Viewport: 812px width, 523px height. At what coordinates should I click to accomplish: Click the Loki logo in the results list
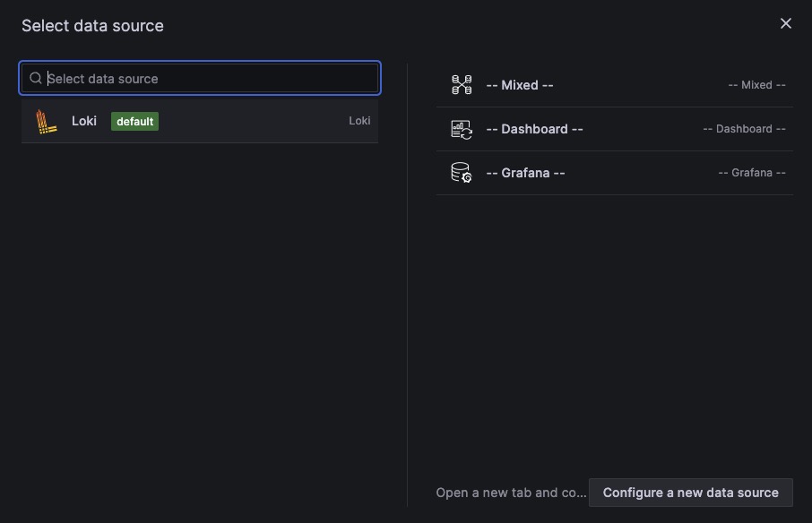coord(46,121)
